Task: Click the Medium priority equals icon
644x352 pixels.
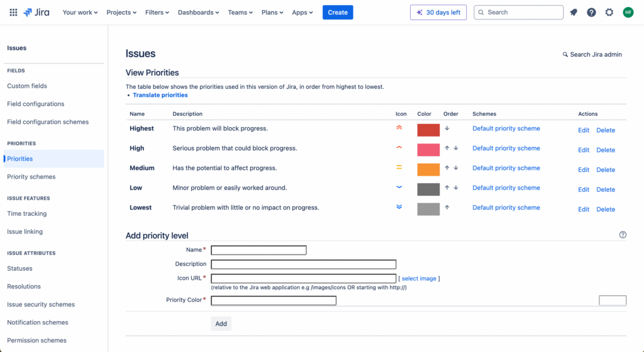Action: (x=399, y=167)
